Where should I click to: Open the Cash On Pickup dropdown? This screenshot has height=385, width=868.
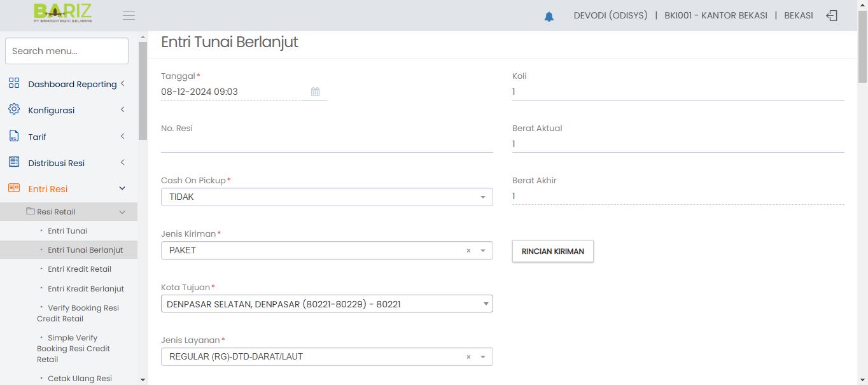(326, 197)
